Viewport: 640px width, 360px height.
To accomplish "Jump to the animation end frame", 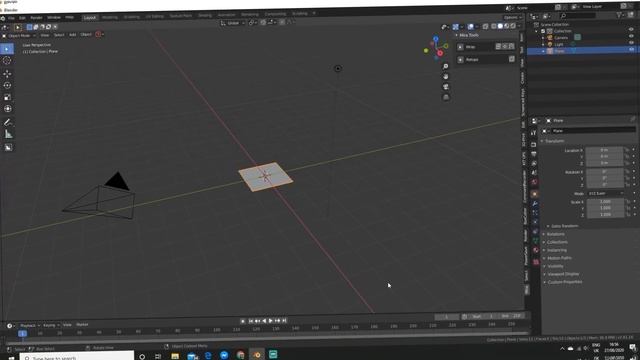I will click(284, 320).
